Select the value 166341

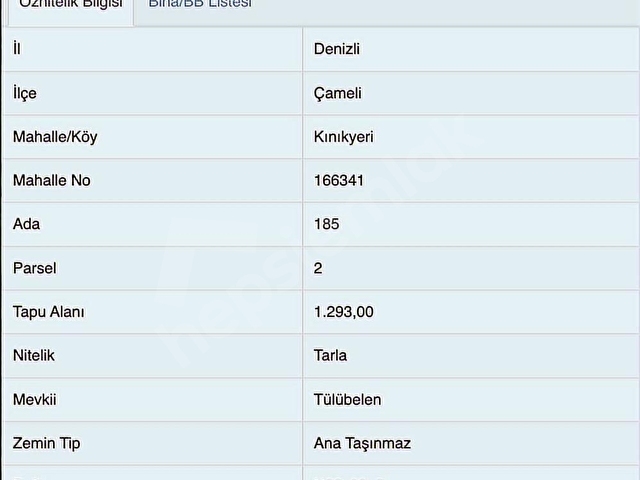pyautogui.click(x=338, y=180)
